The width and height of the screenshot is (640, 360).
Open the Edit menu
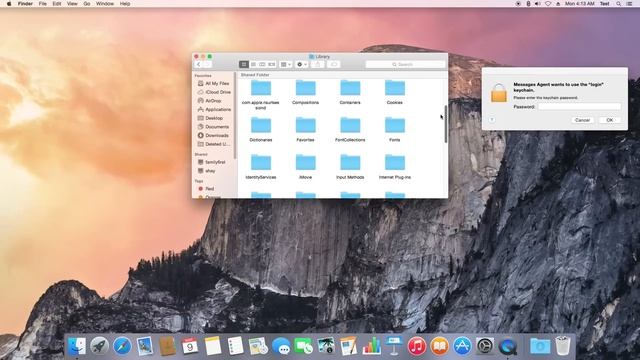57,4
